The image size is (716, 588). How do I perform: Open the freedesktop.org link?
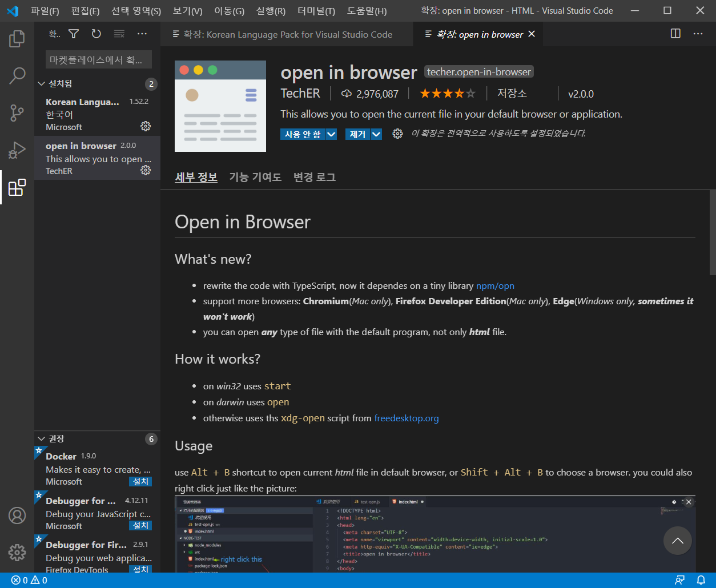click(x=407, y=418)
